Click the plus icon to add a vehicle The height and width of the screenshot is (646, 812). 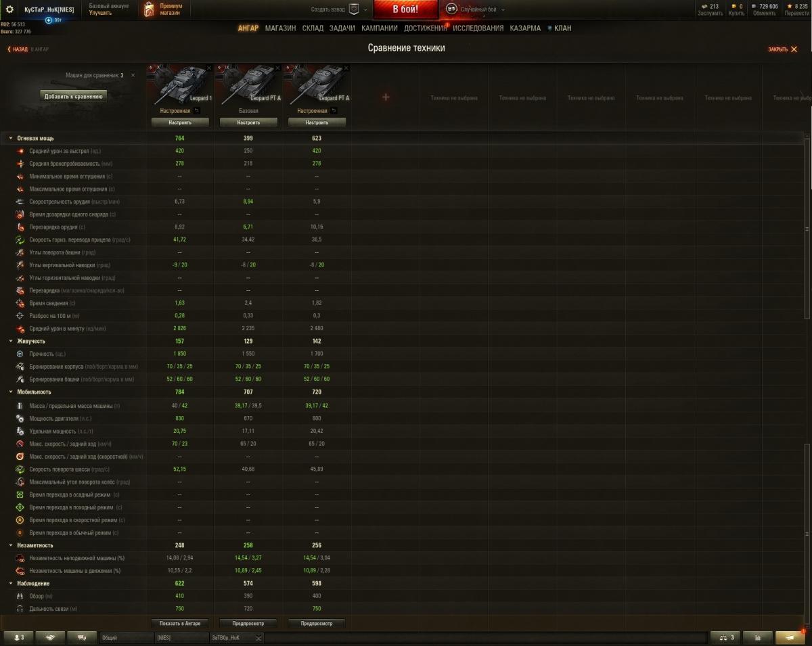(386, 97)
